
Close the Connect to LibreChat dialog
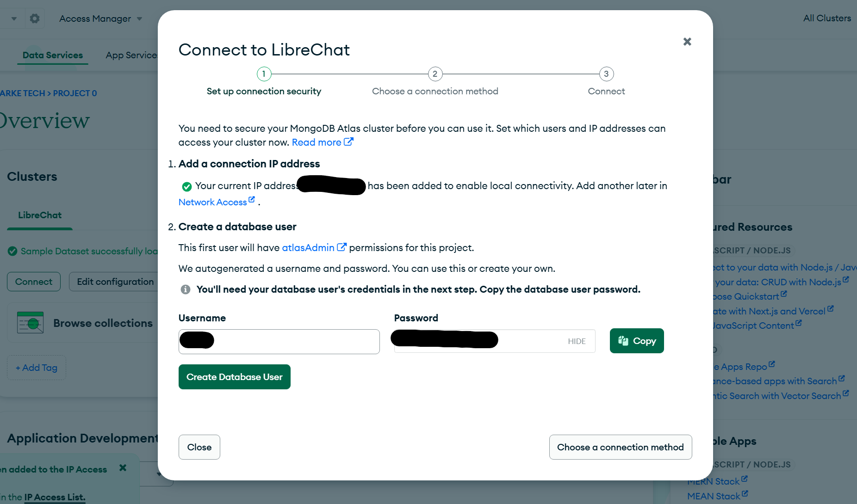[x=687, y=42]
